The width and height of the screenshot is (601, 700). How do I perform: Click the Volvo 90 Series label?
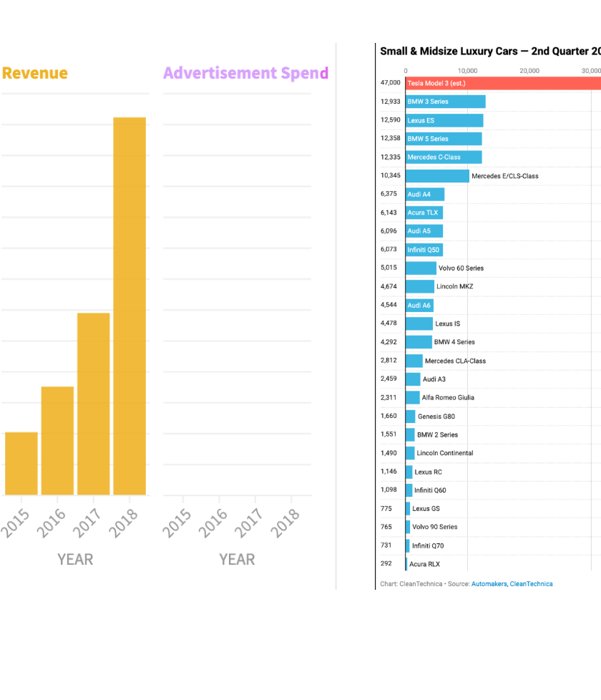pyautogui.click(x=434, y=527)
